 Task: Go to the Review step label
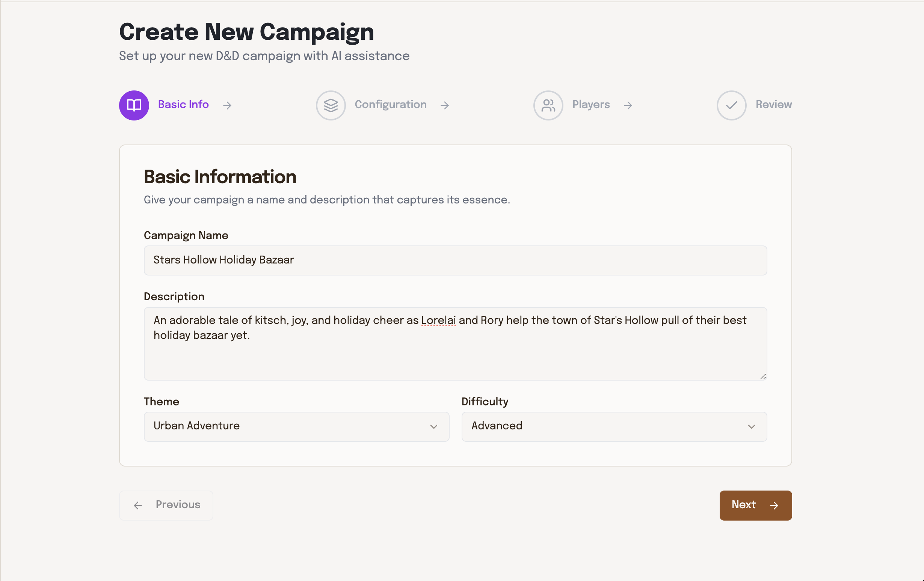(773, 104)
